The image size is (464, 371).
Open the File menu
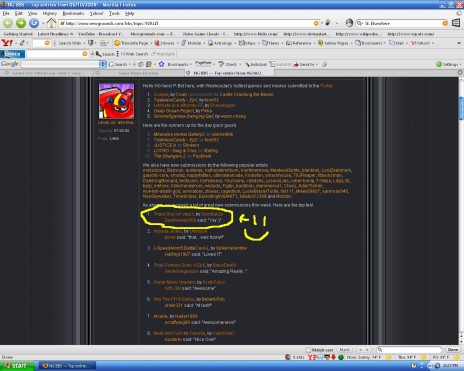6,13
